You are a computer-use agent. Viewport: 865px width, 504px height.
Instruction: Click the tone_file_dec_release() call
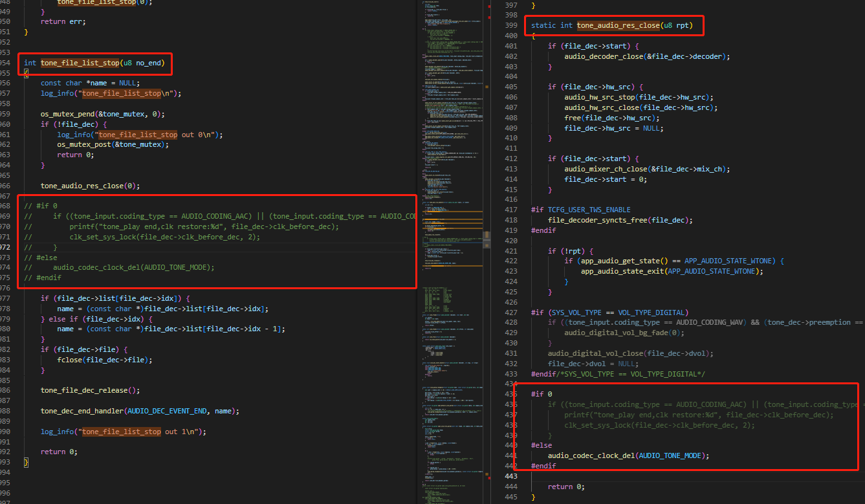pyautogui.click(x=91, y=390)
